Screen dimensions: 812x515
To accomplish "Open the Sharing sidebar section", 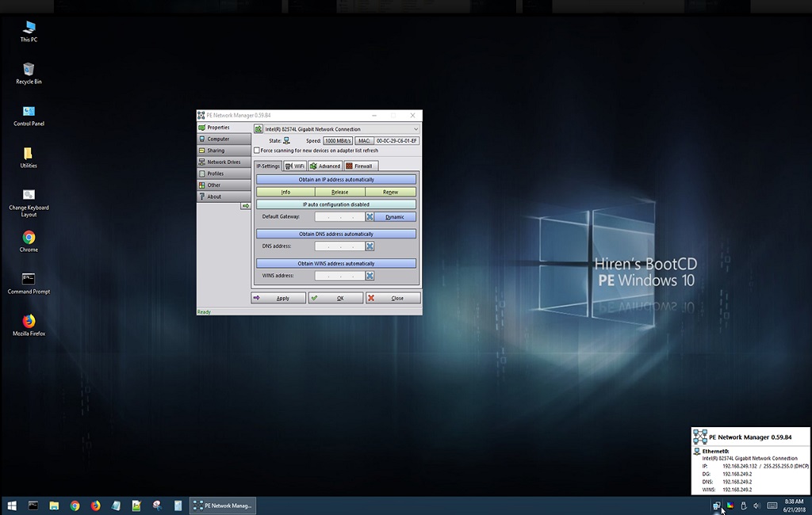I will pos(224,150).
